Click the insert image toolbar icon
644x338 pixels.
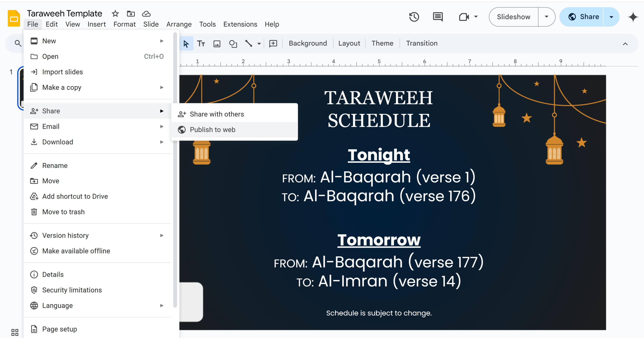coord(217,44)
